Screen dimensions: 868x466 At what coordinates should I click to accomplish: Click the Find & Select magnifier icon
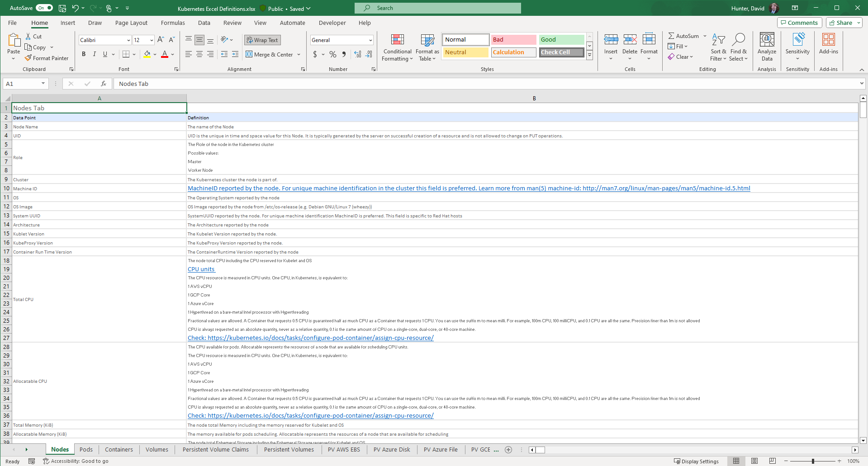[x=739, y=41]
